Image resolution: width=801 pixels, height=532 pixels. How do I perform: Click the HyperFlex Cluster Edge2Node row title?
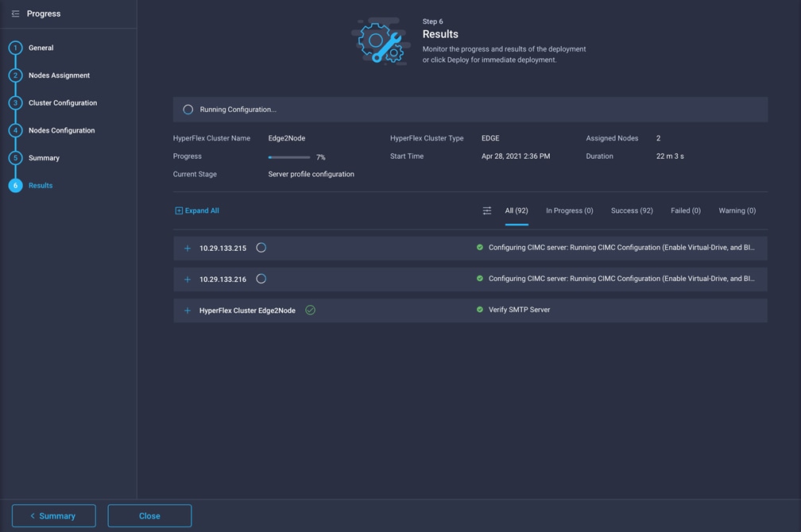(247, 311)
